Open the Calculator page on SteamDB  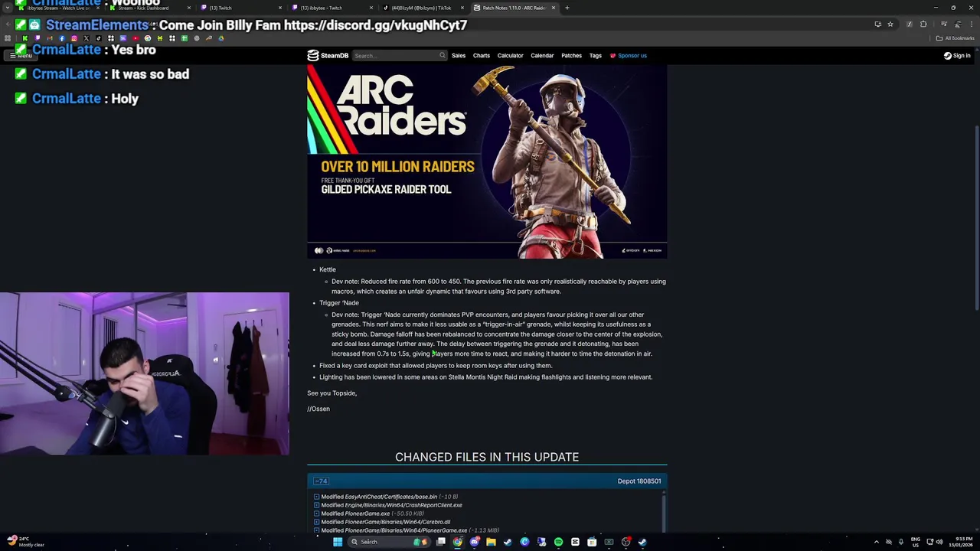[x=510, y=55]
